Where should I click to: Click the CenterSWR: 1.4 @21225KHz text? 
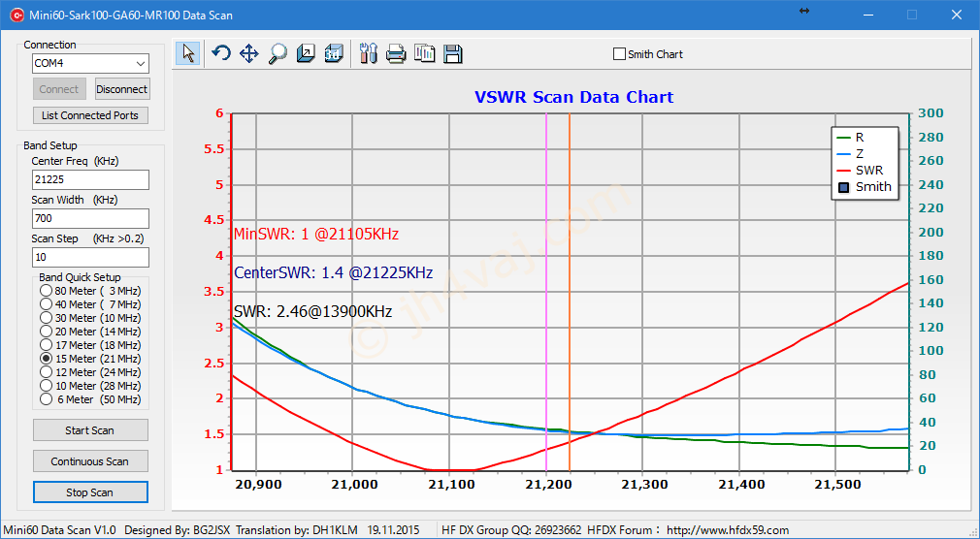point(333,273)
